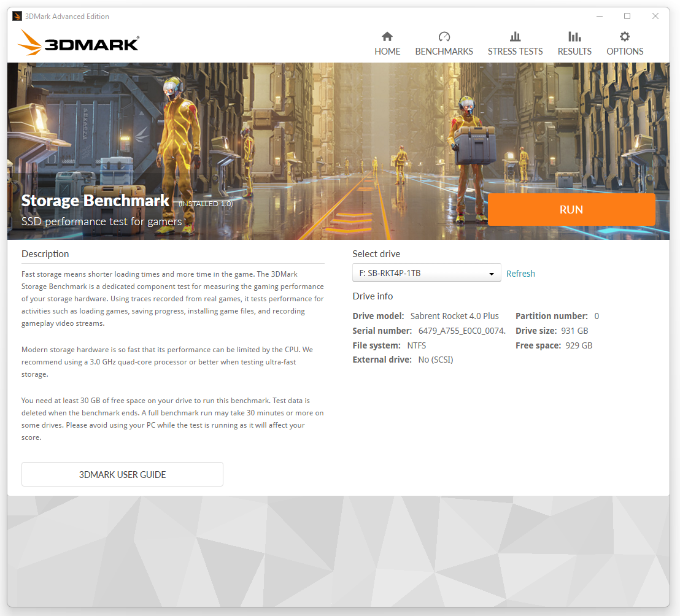This screenshot has width=680, height=616.
Task: Click the '3DMark Advanced Edition' window title
Action: click(67, 17)
